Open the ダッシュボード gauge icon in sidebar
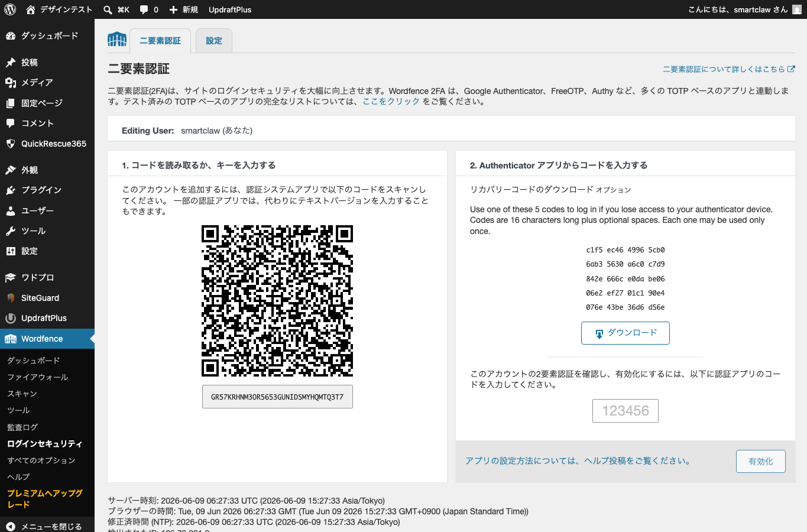Screen dimensions: 807x532 [x=11, y=36]
